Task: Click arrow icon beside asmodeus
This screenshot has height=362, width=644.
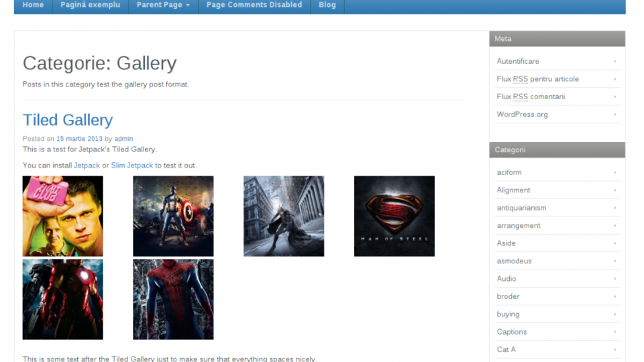Action: coord(615,261)
